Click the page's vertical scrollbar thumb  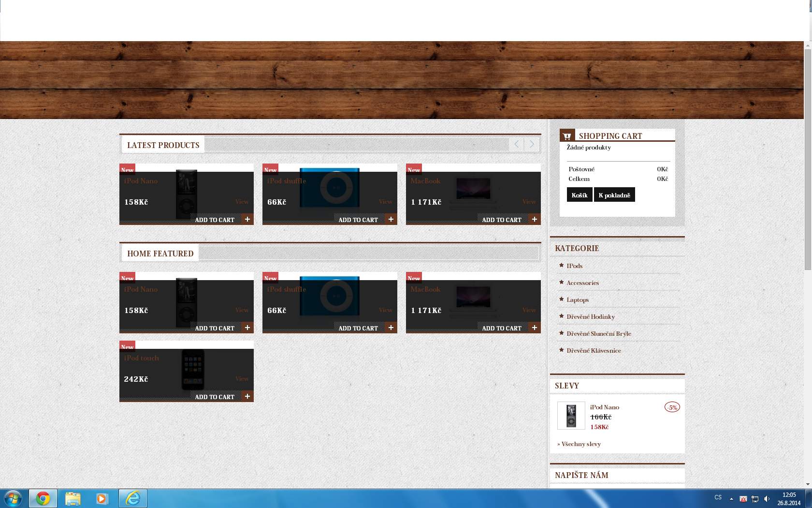pyautogui.click(x=808, y=159)
